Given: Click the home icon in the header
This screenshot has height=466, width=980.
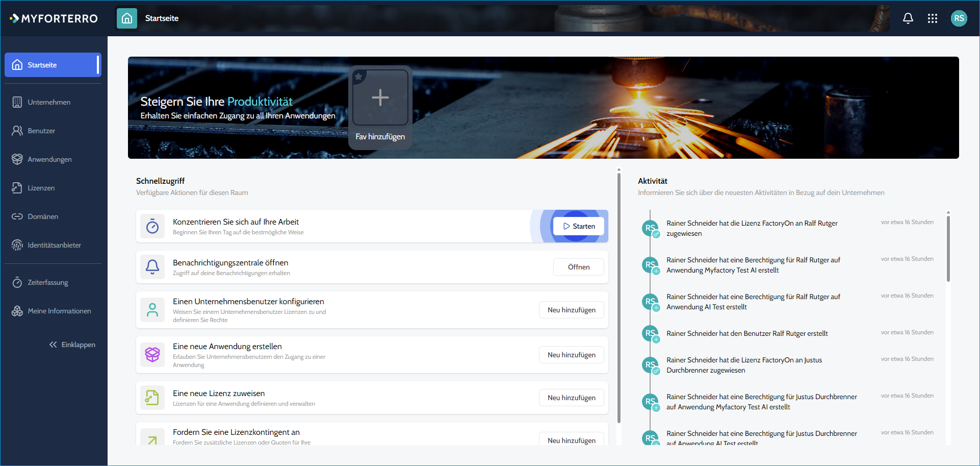Looking at the screenshot, I should tap(127, 18).
